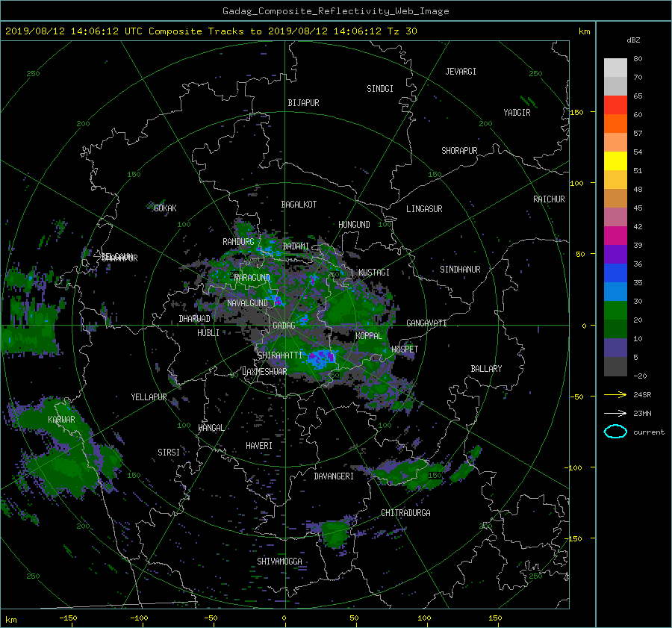Click the GADAG radar center label

(284, 326)
